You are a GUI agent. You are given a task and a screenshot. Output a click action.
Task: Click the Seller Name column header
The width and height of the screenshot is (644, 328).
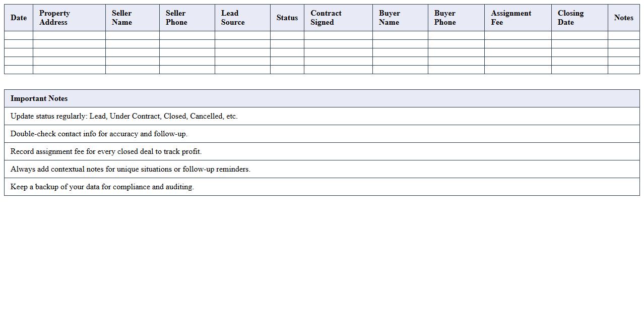click(x=131, y=17)
